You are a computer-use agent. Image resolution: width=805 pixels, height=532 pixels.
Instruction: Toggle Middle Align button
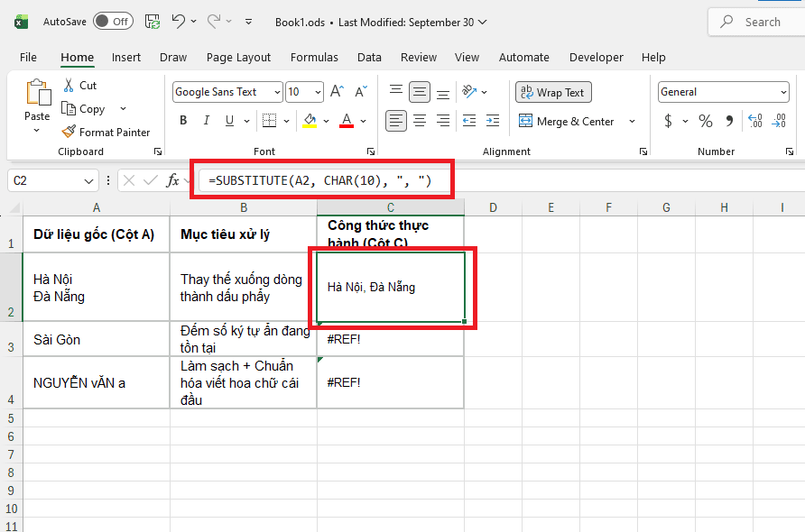tap(420, 92)
